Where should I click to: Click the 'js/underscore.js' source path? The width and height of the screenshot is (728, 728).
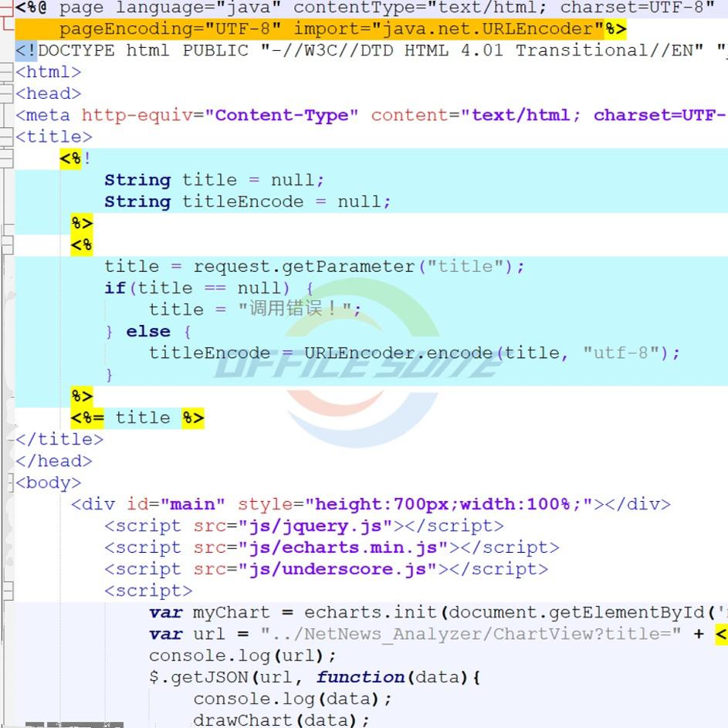(337, 569)
